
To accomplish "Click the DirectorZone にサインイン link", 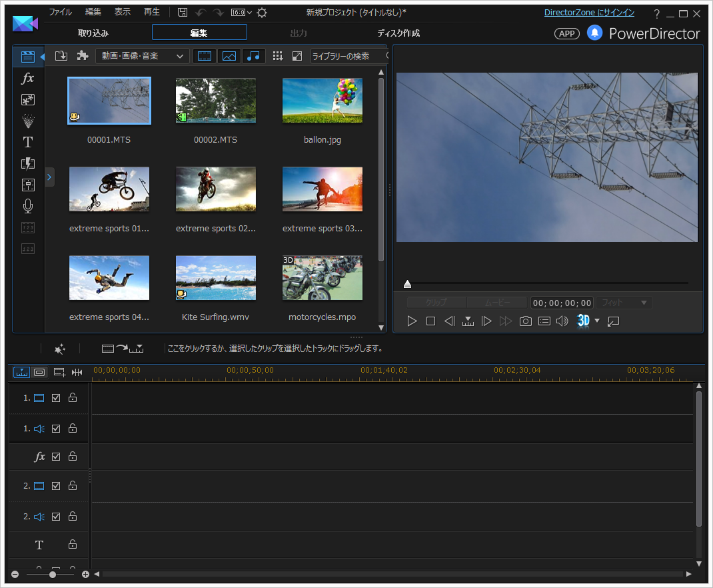I will 589,11.
